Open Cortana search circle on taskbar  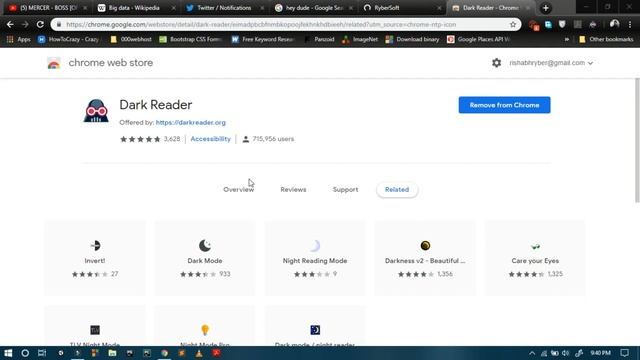coord(25,353)
